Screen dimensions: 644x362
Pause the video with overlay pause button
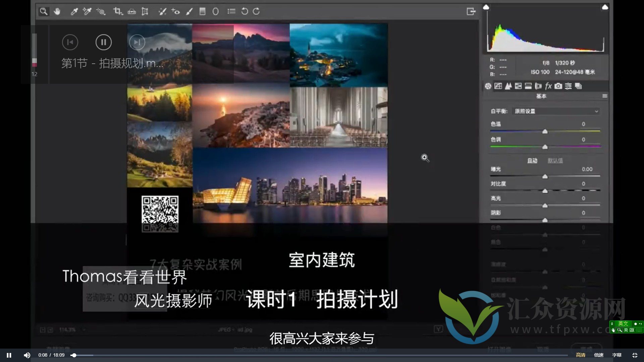coord(104,42)
